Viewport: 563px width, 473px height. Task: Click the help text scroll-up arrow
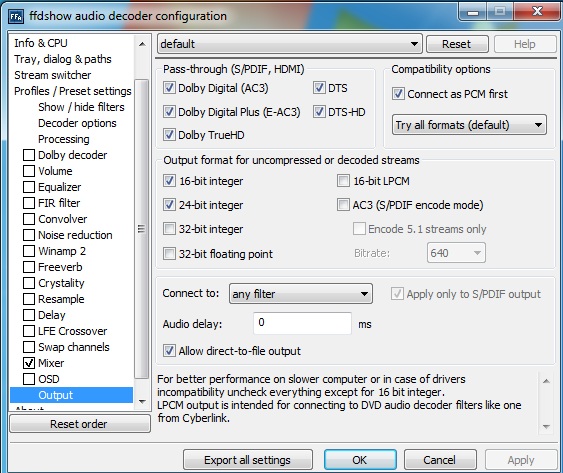click(546, 381)
